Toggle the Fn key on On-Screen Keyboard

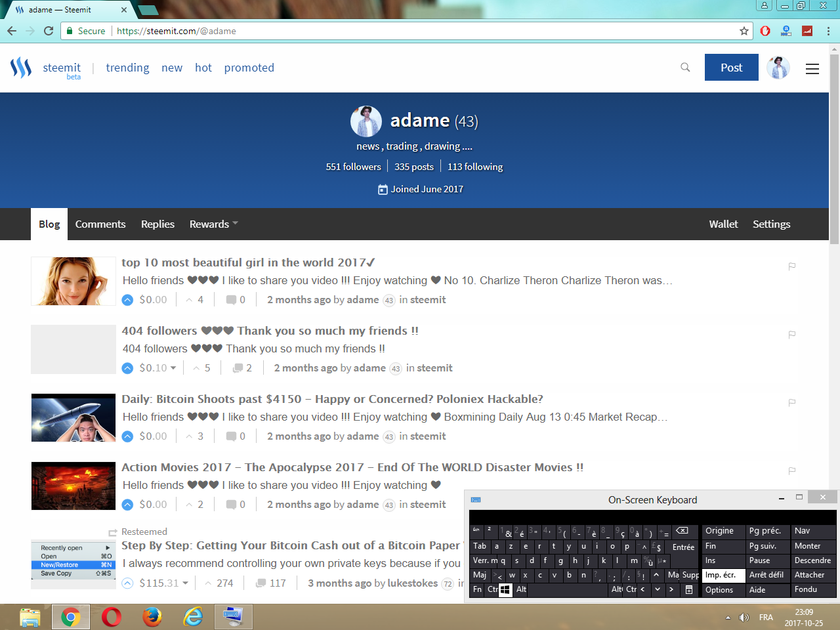[478, 589]
